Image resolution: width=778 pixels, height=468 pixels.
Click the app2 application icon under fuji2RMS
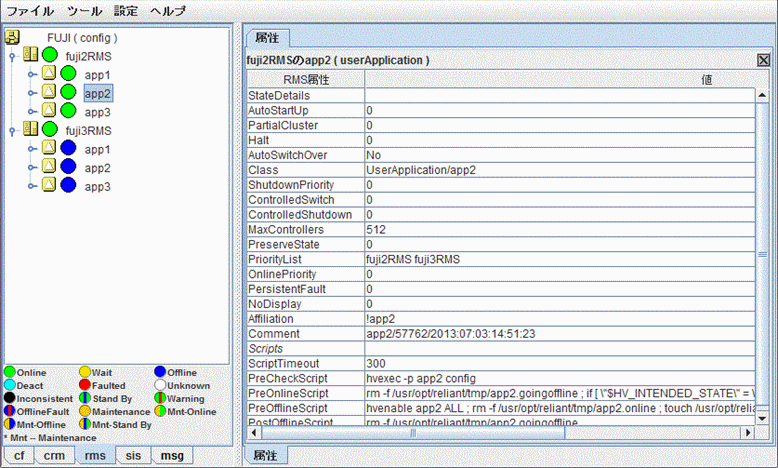tap(49, 92)
